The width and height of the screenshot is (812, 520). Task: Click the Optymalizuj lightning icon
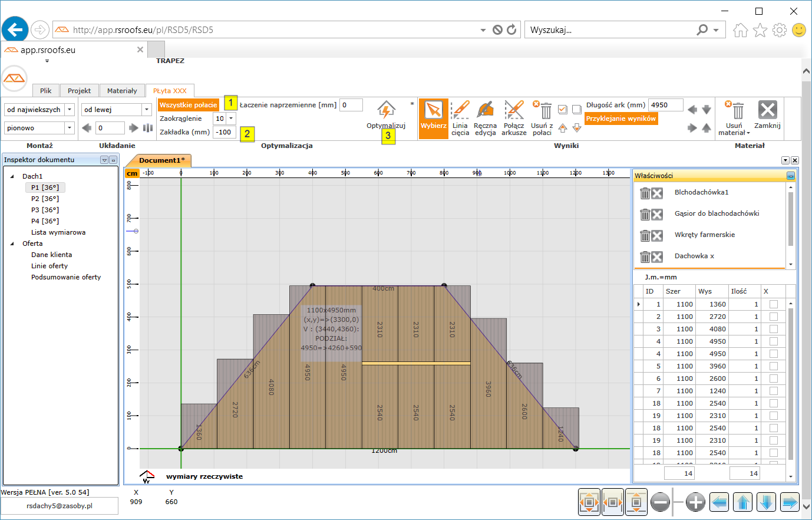pos(386,110)
